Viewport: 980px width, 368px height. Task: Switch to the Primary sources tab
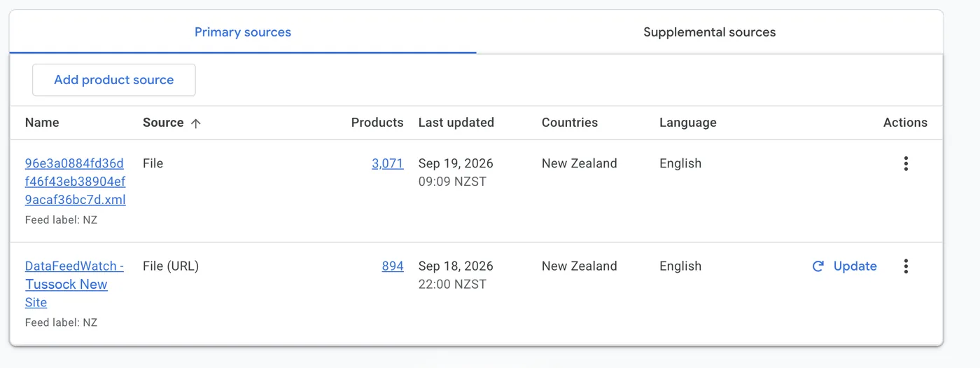coord(243,32)
